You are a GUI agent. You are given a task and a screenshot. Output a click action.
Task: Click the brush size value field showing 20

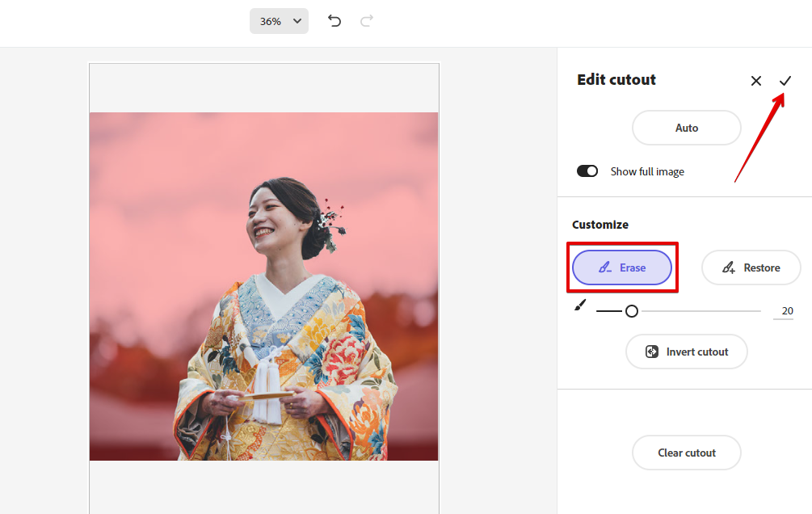click(783, 311)
